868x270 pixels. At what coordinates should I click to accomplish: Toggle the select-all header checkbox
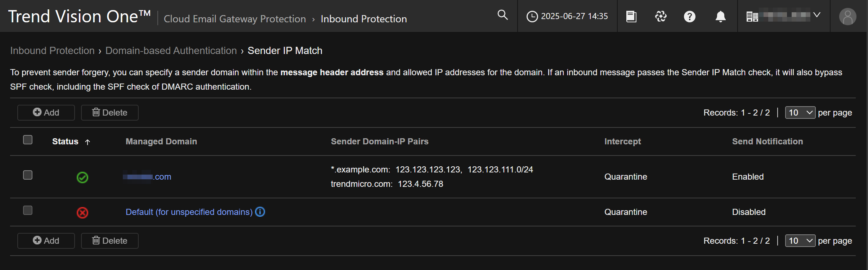pyautogui.click(x=28, y=140)
